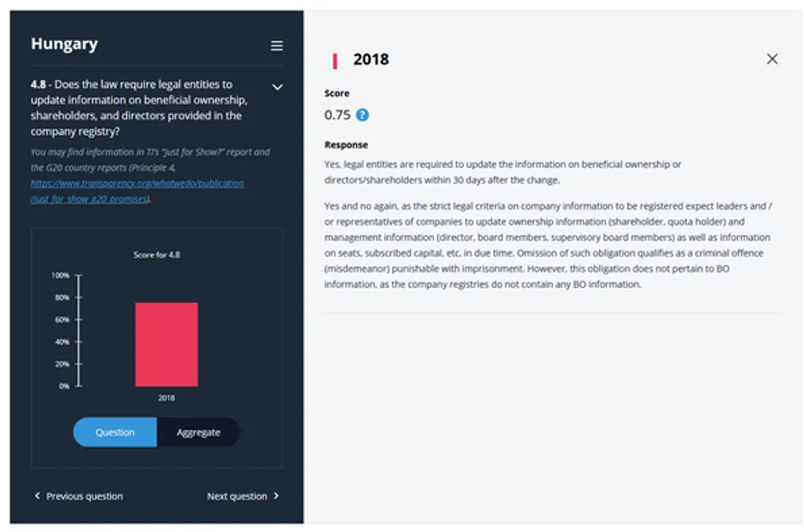The height and width of the screenshot is (532, 804).
Task: Click the Score for 4.8 chart title
Action: click(x=156, y=254)
